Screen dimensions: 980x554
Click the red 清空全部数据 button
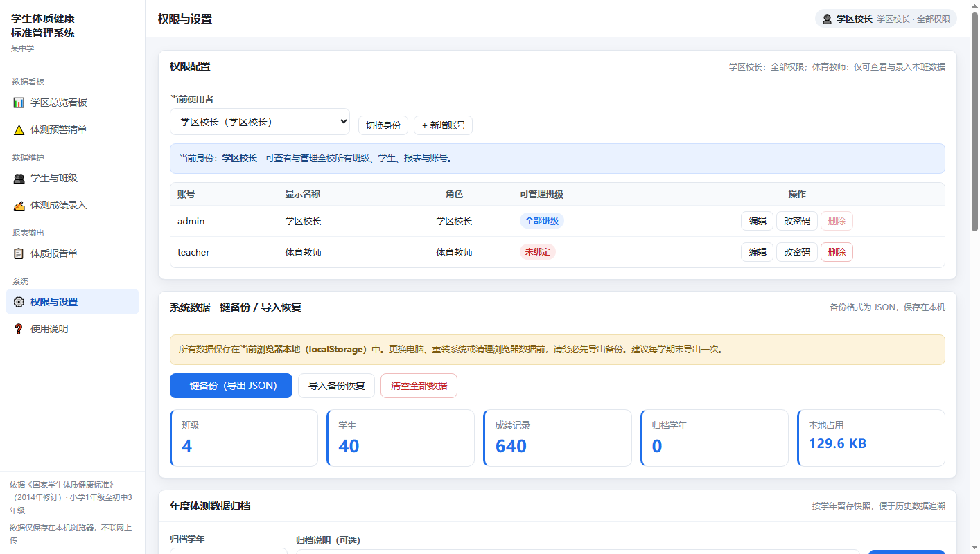[419, 386]
